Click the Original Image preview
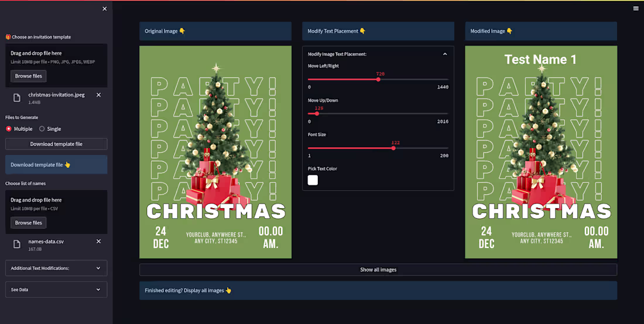Viewport: 644px width, 324px height. 215,152
